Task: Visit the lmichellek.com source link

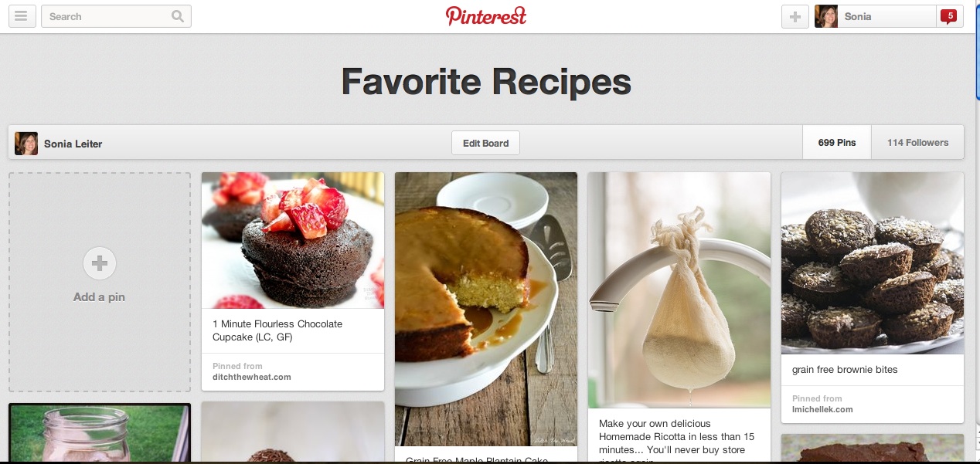Action: (x=822, y=409)
